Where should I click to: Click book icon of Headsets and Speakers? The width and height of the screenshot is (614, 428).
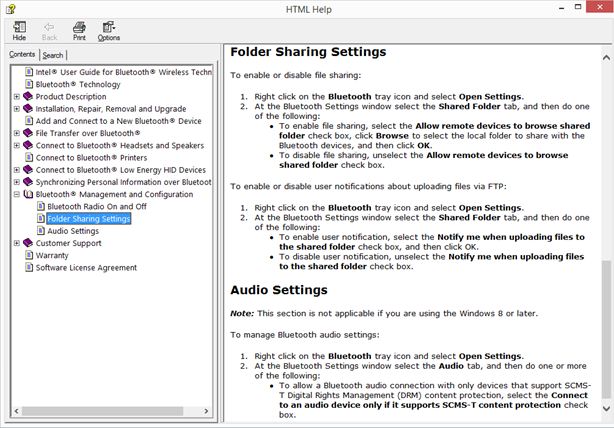coord(28,145)
